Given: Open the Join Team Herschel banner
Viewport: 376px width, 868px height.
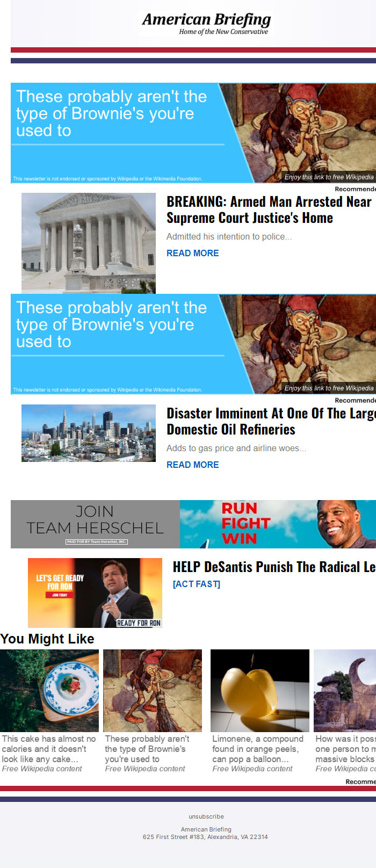Looking at the screenshot, I should (95, 524).
